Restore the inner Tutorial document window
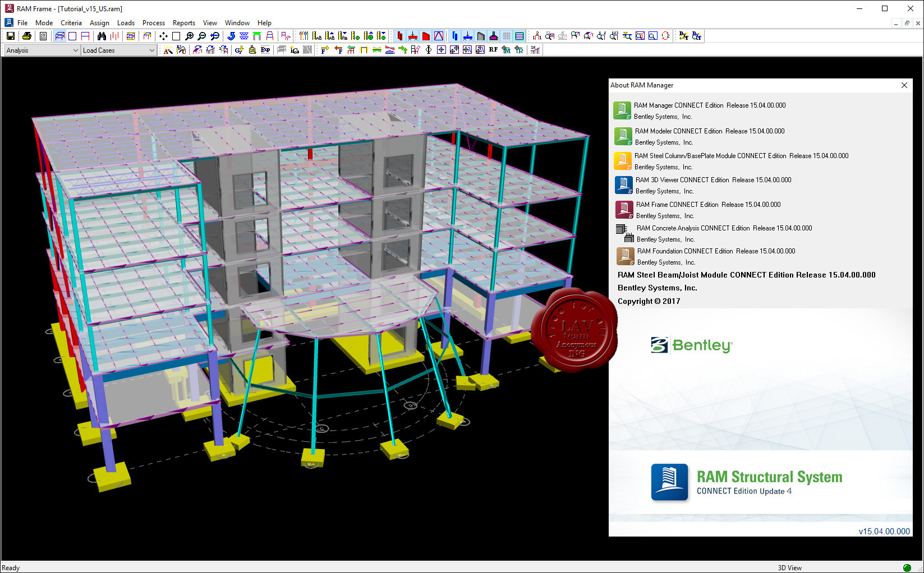The height and width of the screenshot is (573, 924). click(907, 23)
